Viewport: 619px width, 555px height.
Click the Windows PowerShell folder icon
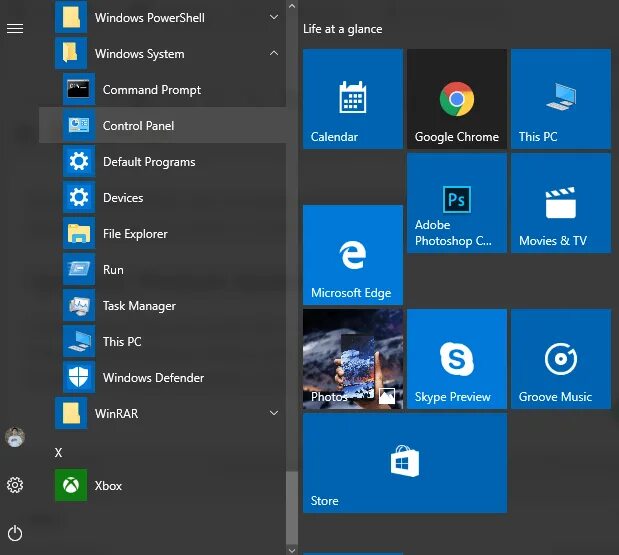click(x=71, y=17)
